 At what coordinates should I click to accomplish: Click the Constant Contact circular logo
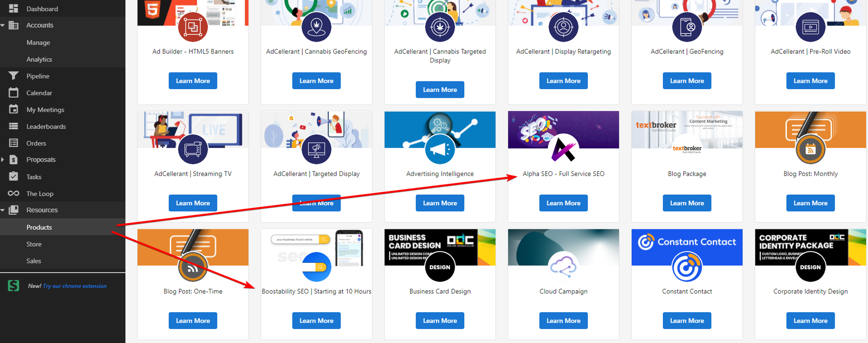(687, 267)
